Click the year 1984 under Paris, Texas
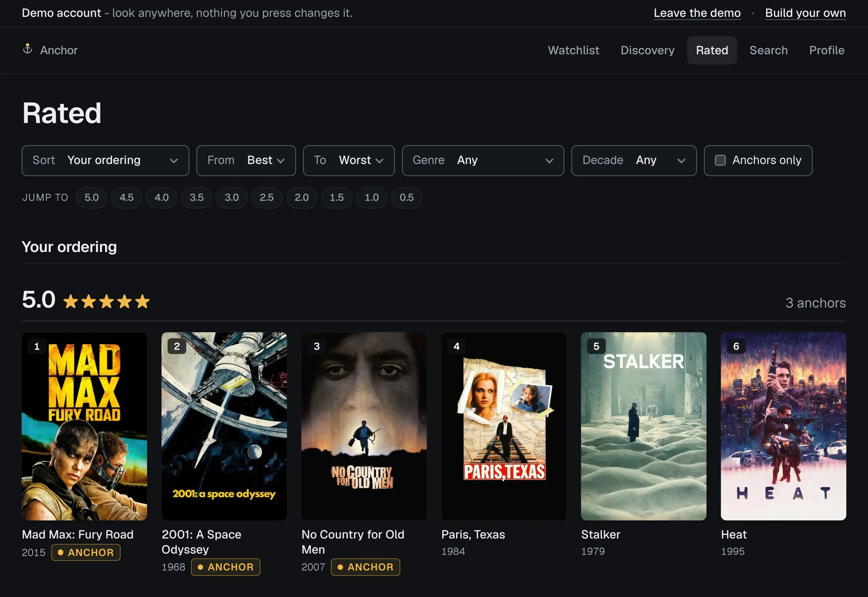 [453, 551]
